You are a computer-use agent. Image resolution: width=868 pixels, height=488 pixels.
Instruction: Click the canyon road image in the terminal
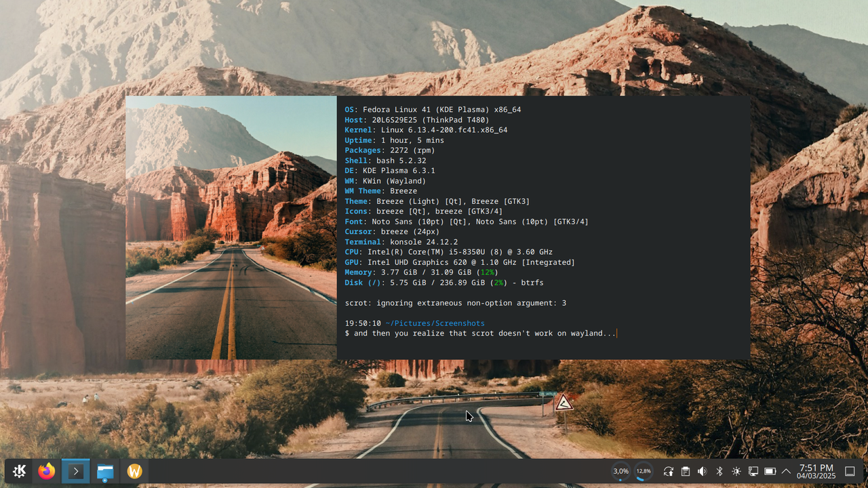click(x=231, y=227)
